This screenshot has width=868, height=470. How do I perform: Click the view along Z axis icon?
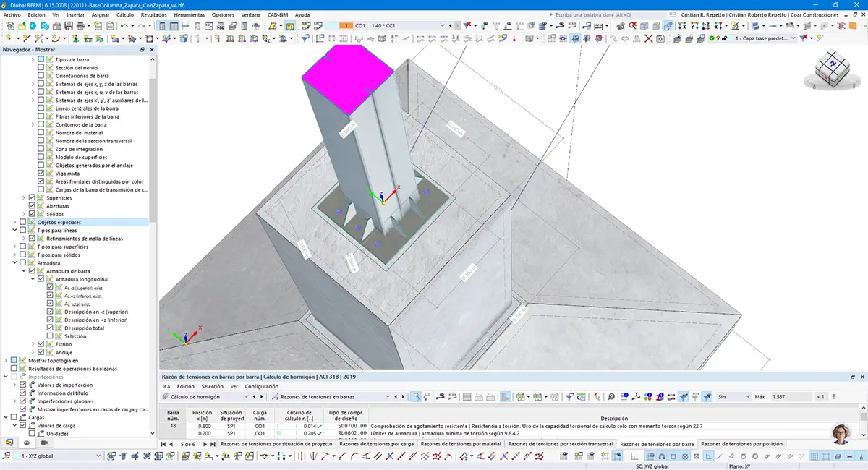pyautogui.click(x=706, y=25)
